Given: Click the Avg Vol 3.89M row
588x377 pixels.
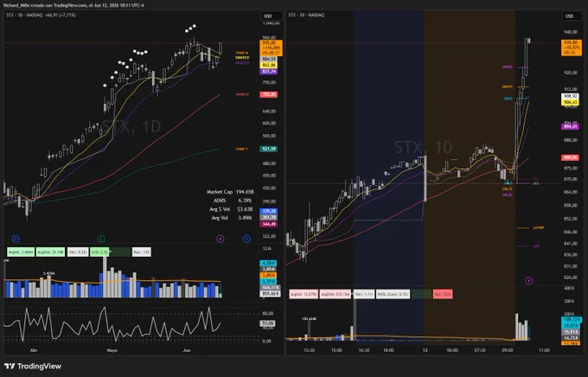Looking at the screenshot, I should pos(232,218).
